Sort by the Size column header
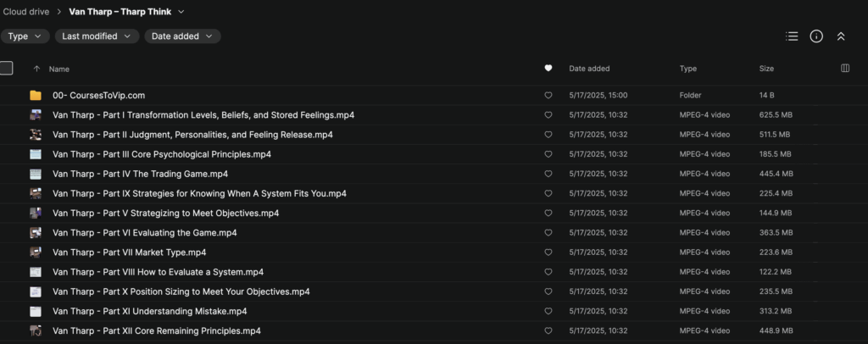Viewport: 868px width, 344px height. [x=766, y=69]
